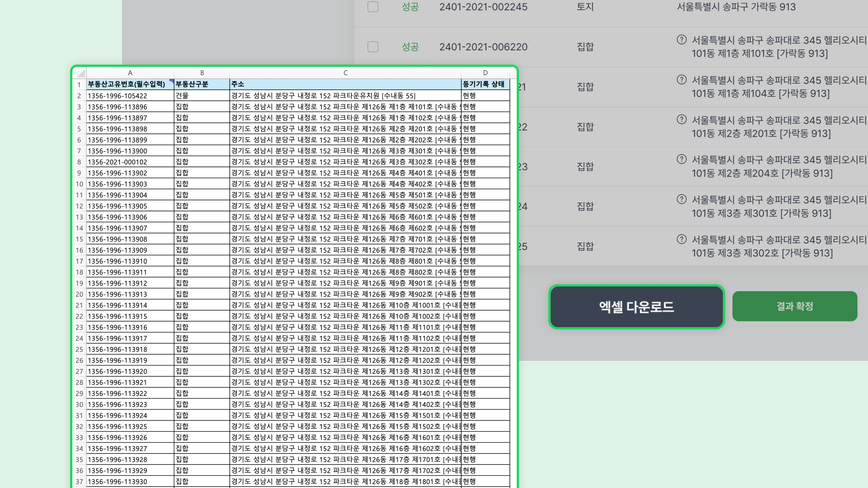This screenshot has height=488, width=868.
Task: Click the 엑셀 다운로드 button
Action: [x=637, y=307]
